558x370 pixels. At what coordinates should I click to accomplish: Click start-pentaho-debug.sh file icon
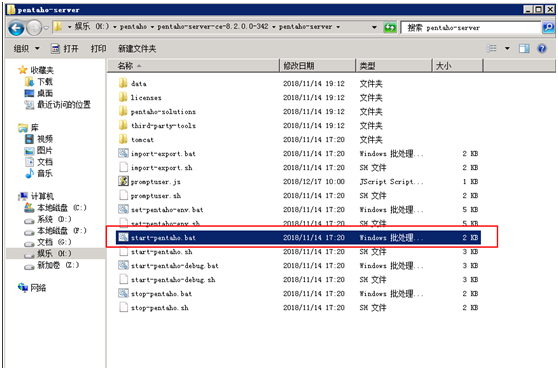(x=123, y=279)
